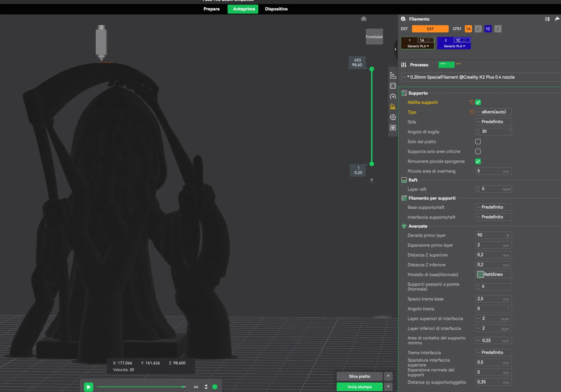Select the yellow Support settings icon
Screen dimensions: 561x392
(393, 107)
